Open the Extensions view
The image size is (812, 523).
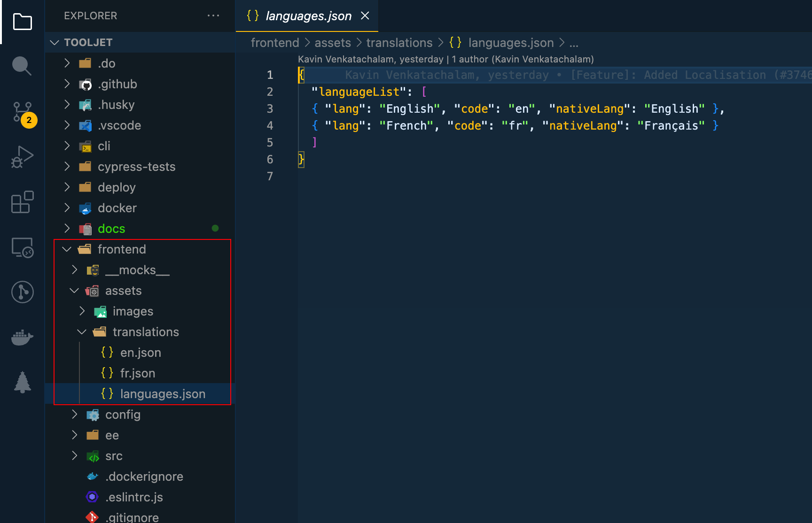[x=22, y=202]
